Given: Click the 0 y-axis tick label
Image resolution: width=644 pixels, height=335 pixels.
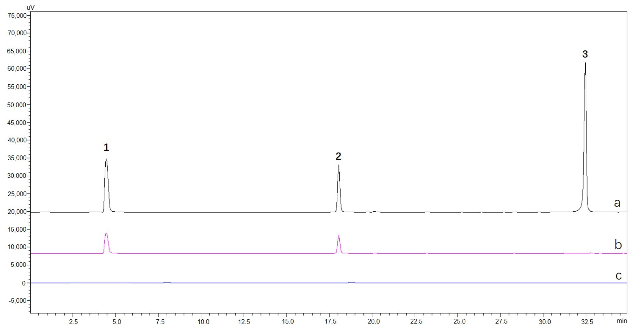Looking at the screenshot, I should pyautogui.click(x=24, y=283).
